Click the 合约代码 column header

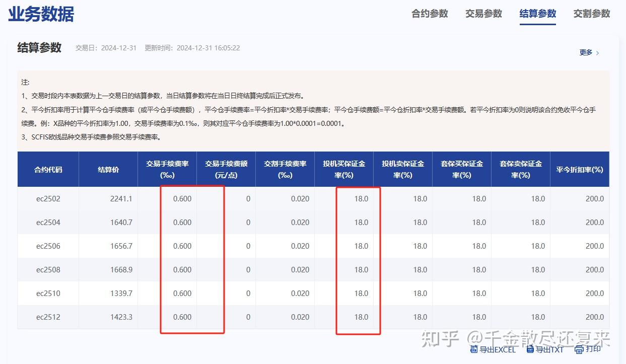coord(48,170)
